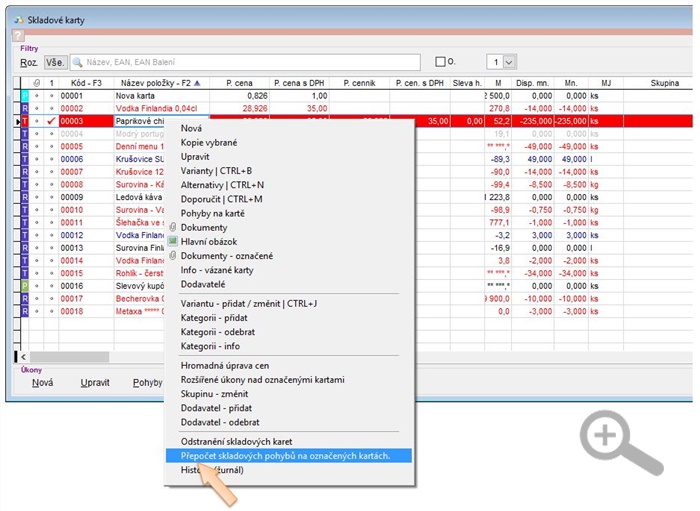Image resolution: width=700 pixels, height=511 pixels.
Task: Open the dropdown showing value 1
Action: coord(509,62)
